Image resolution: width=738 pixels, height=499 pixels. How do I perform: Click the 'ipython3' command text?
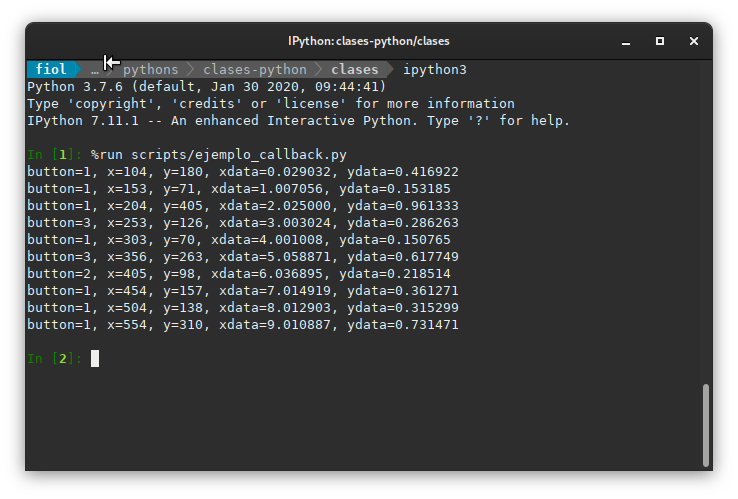(x=435, y=70)
